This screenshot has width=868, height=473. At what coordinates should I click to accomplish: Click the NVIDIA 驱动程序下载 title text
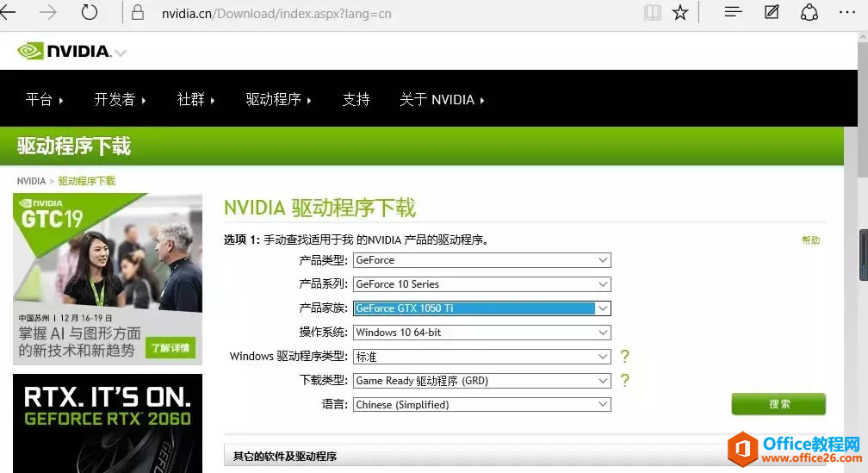(320, 208)
